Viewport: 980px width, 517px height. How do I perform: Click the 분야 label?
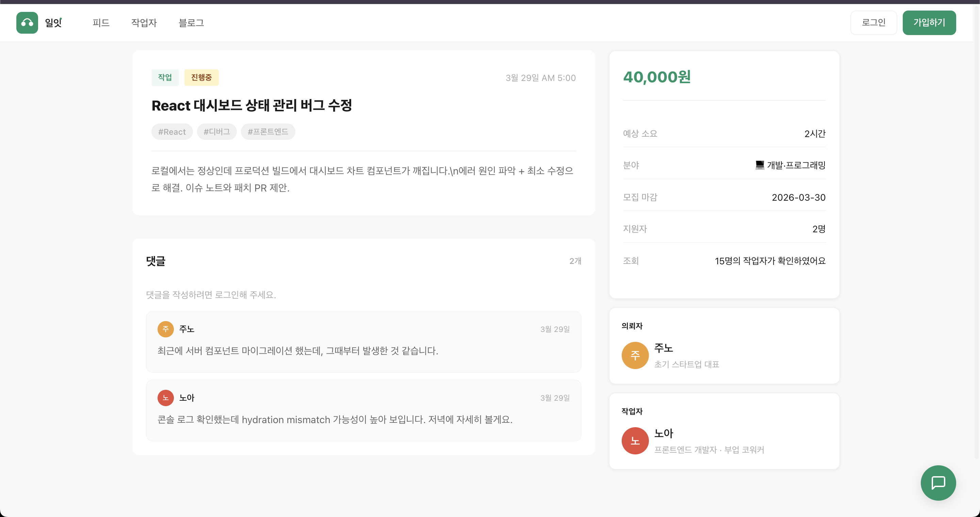pyautogui.click(x=631, y=165)
